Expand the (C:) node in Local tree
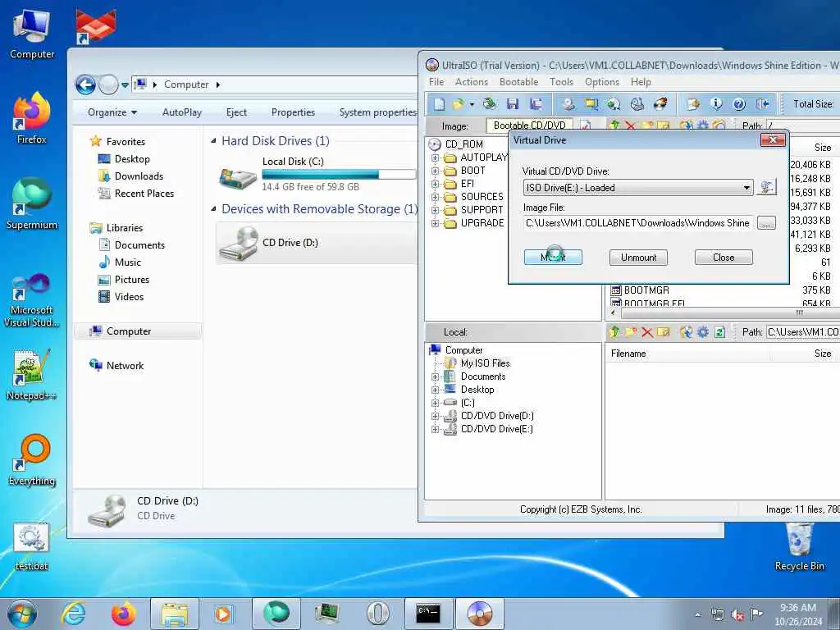The height and width of the screenshot is (630, 840). 435,403
